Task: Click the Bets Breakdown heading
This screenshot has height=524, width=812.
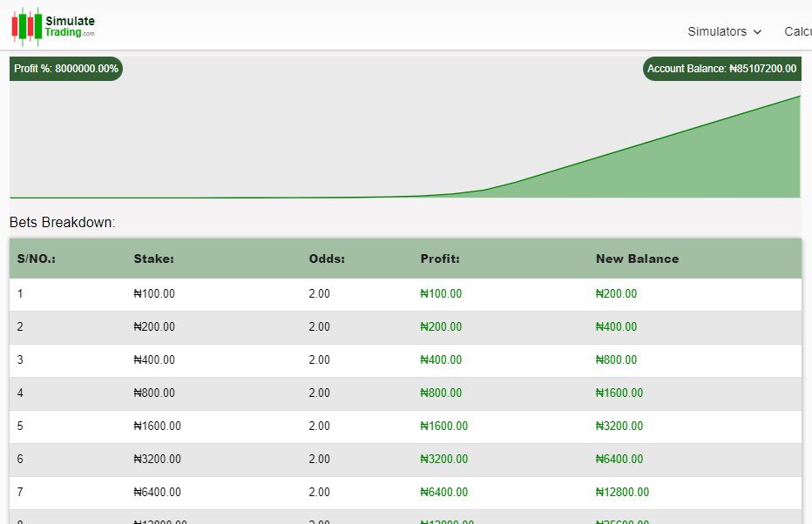Action: click(x=62, y=223)
